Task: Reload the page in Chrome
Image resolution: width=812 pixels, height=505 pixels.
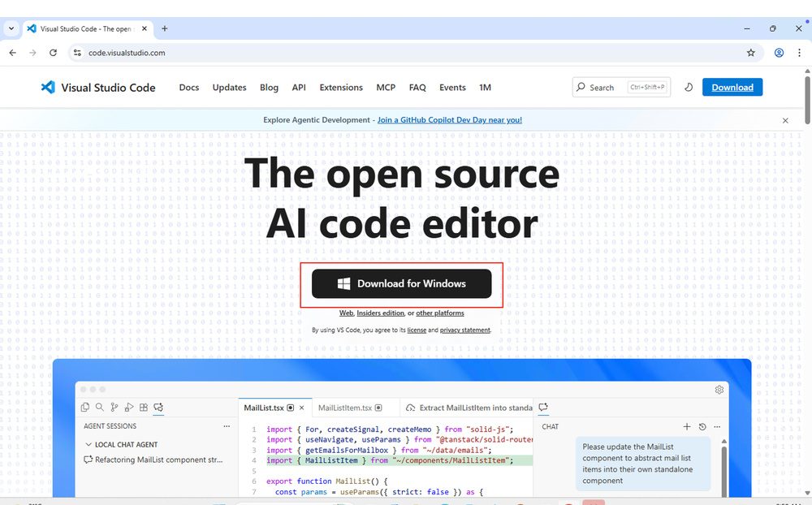Action: 53,53
